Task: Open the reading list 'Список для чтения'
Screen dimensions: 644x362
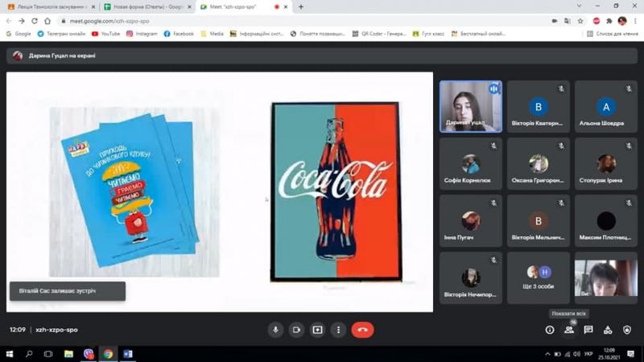Action: 613,34
